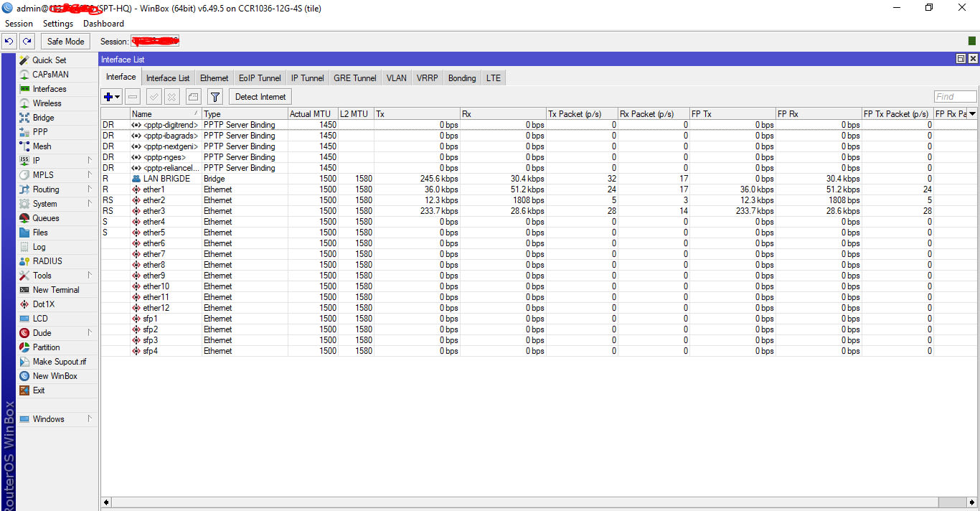Click the Redo arrow icon
This screenshot has height=511, width=980.
27,42
